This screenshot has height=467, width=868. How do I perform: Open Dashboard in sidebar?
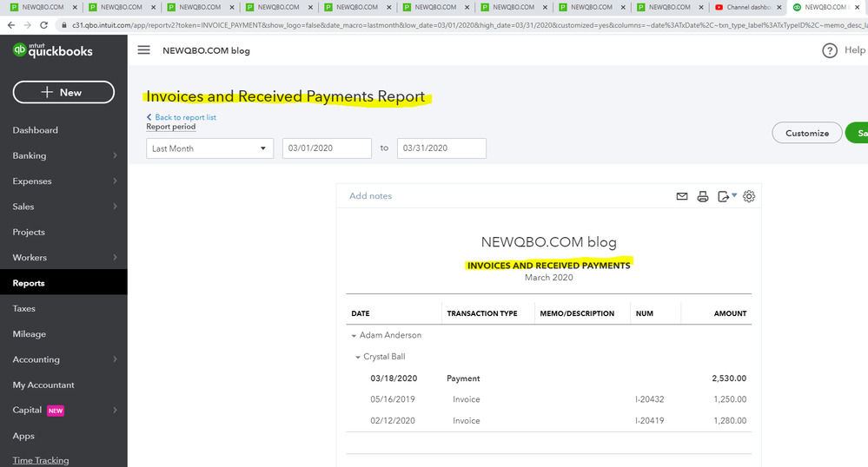click(x=36, y=130)
